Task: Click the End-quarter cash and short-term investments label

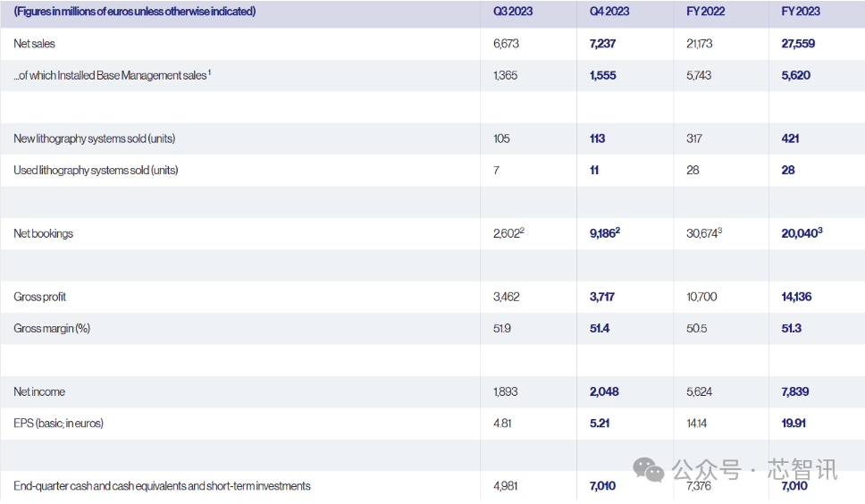Action: tap(163, 486)
